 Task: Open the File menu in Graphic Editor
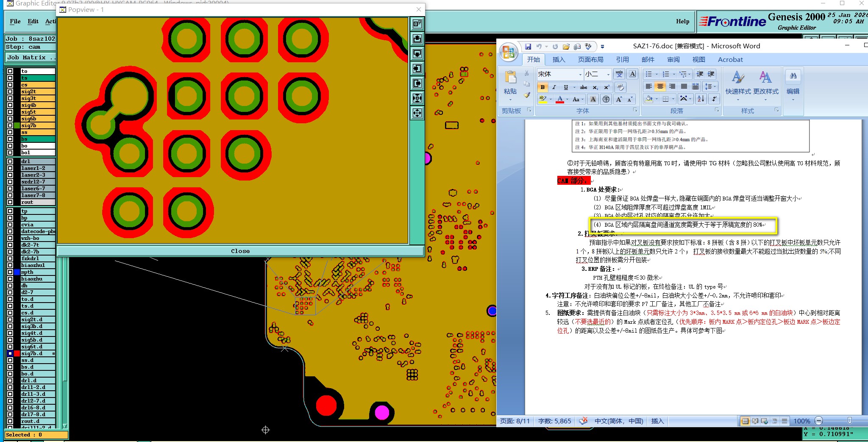15,21
